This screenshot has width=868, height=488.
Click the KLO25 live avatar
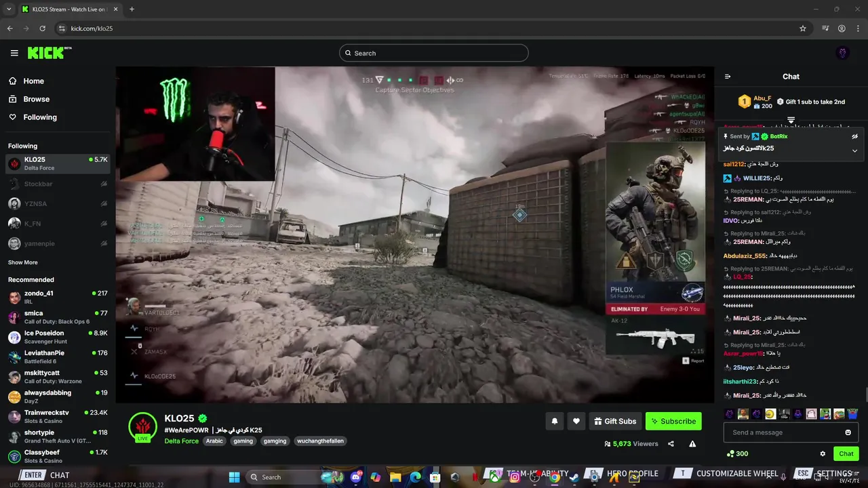[x=143, y=427]
